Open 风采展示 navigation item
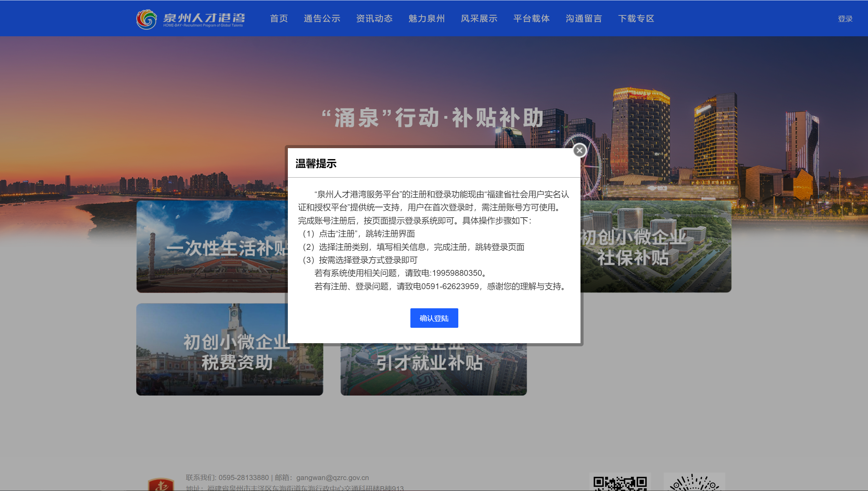This screenshot has width=868, height=491. point(479,18)
